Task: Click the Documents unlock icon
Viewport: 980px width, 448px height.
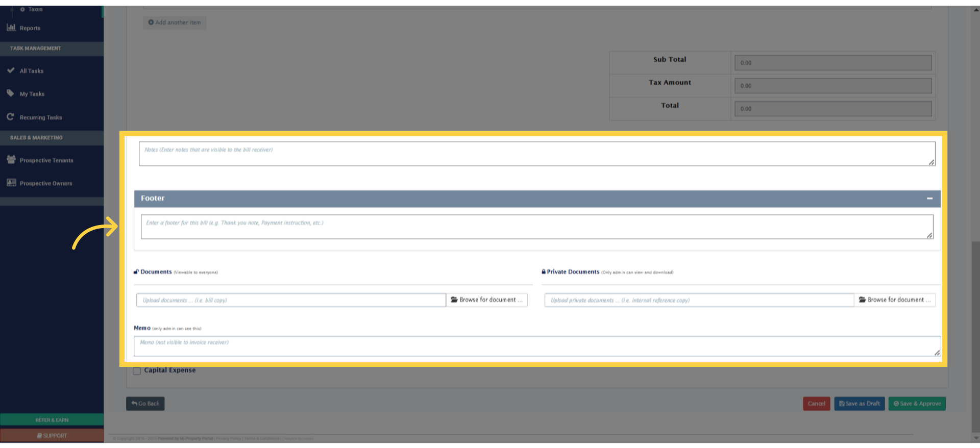Action: (136, 272)
